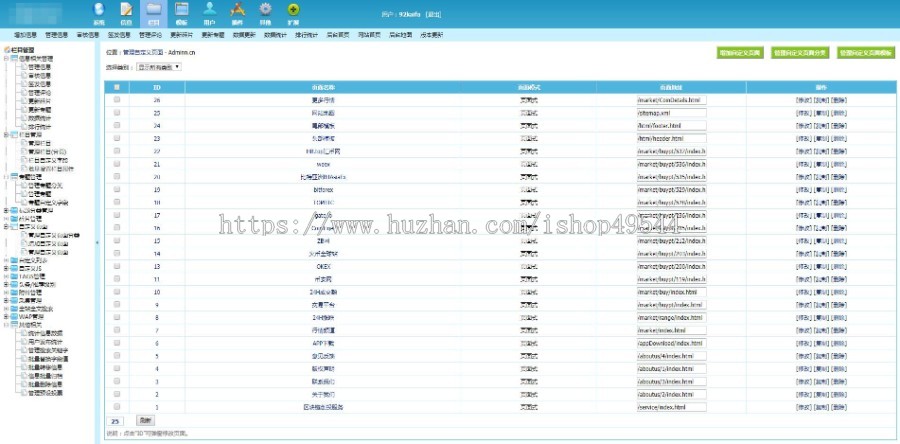Open 版本更新 in the submenu bar

(x=432, y=35)
